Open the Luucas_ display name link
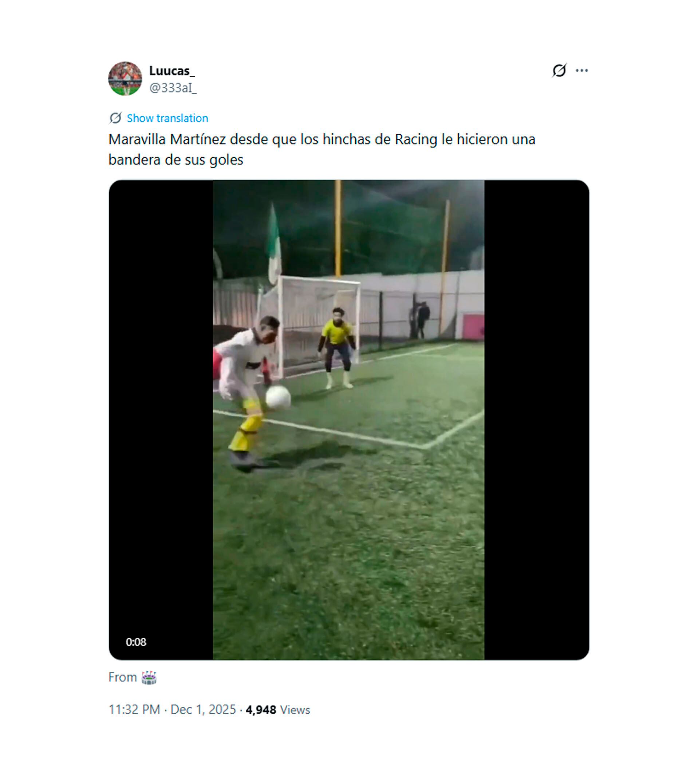699x784 pixels. (x=172, y=71)
